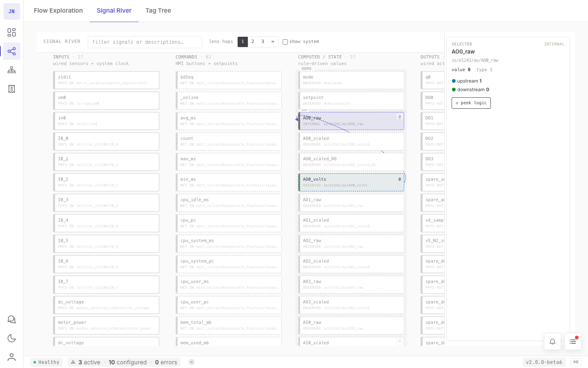Select the v4_samp output signal
588x368 pixels.
(x=432, y=223)
